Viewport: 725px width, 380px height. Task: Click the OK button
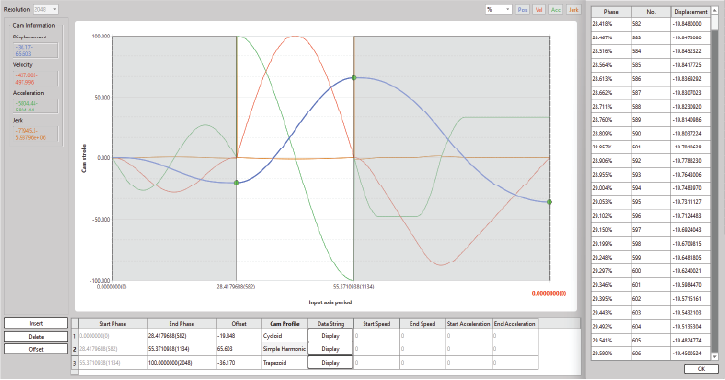(x=701, y=369)
